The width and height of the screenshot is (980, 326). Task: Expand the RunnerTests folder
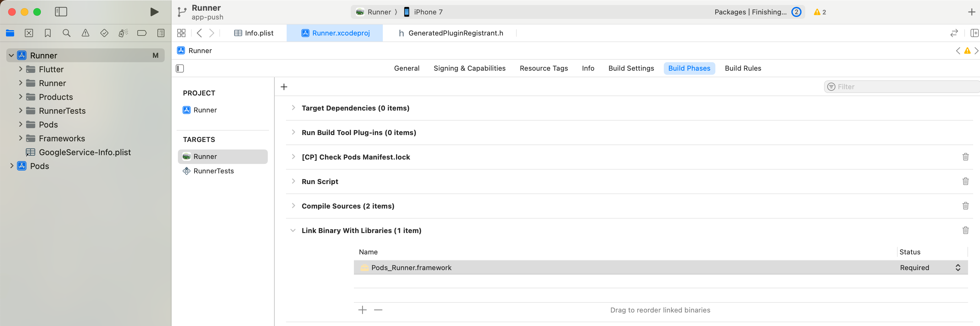coord(20,111)
